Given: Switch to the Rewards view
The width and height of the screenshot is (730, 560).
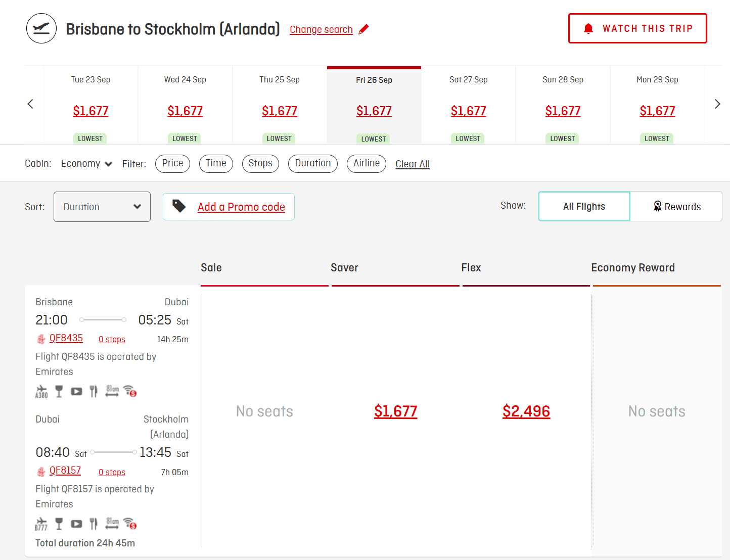Looking at the screenshot, I should tap(676, 206).
